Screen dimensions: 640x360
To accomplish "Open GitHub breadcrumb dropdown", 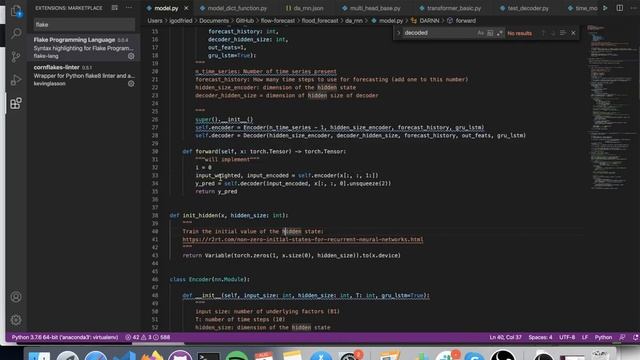I will tap(244, 21).
